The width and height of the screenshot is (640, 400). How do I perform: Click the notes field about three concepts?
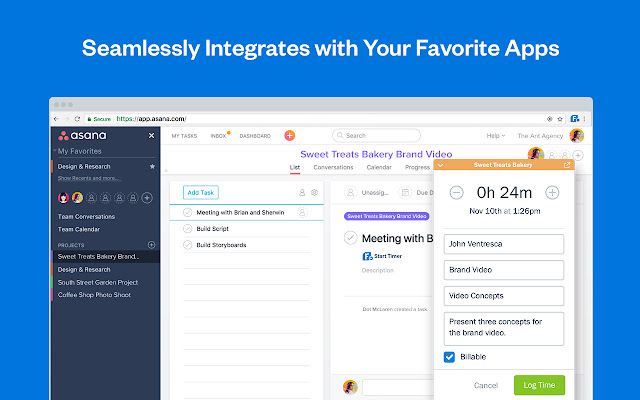[x=504, y=329]
